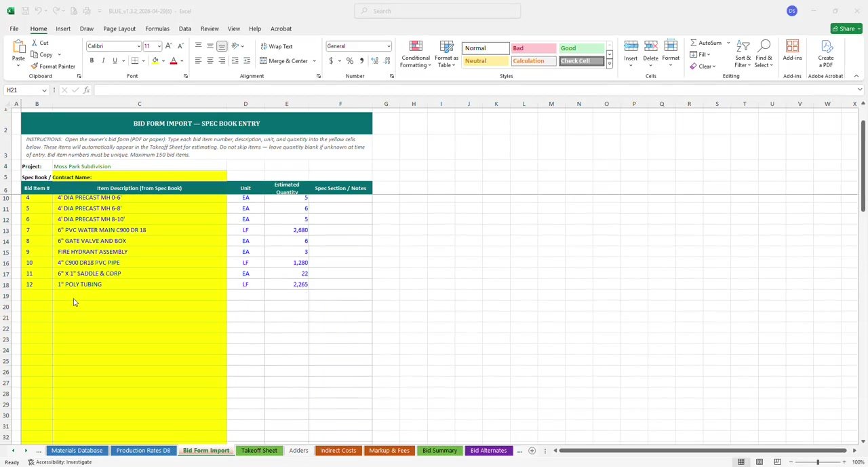Apply the yellow Fill Color
Screen dimensions: 868x467
(x=155, y=60)
